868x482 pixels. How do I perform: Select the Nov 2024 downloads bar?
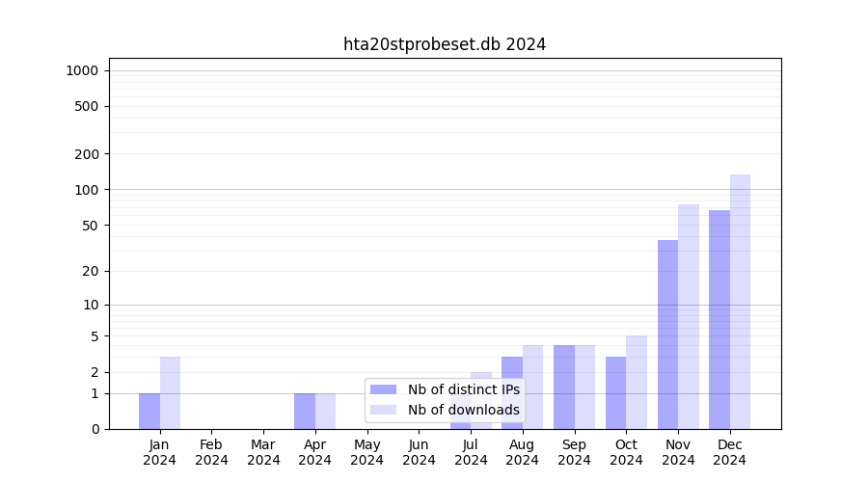tap(689, 316)
